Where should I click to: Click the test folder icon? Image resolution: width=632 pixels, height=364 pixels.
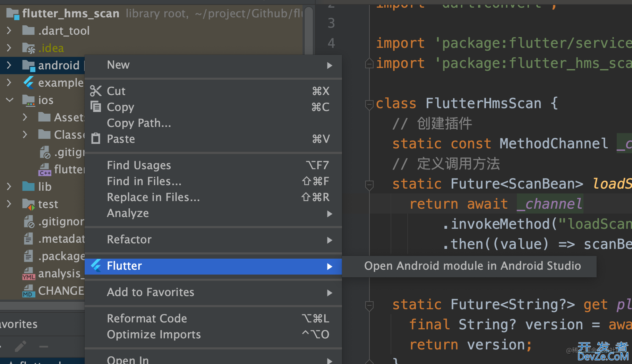pyautogui.click(x=28, y=204)
